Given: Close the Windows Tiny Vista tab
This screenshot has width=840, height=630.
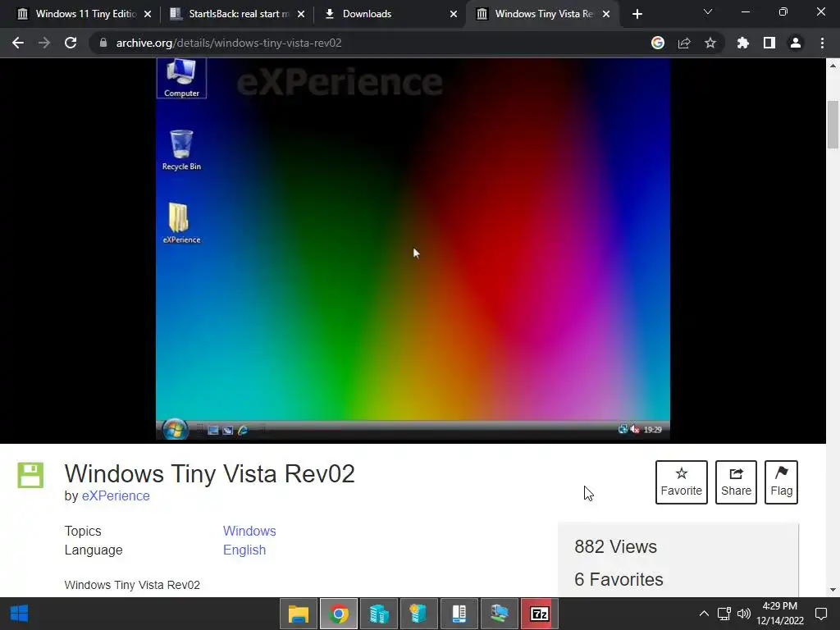Looking at the screenshot, I should tap(606, 14).
